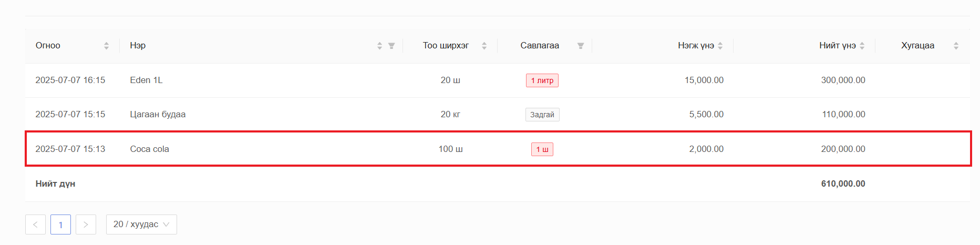
Task: Select the Eden 1L row name
Action: coord(146,80)
